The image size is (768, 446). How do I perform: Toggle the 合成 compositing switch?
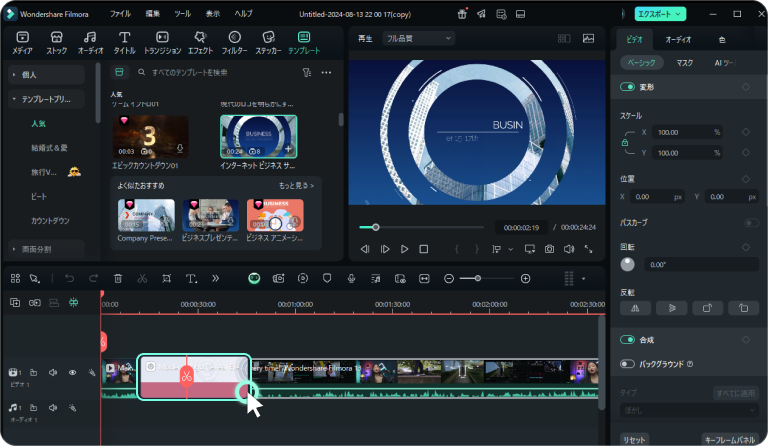tap(627, 340)
